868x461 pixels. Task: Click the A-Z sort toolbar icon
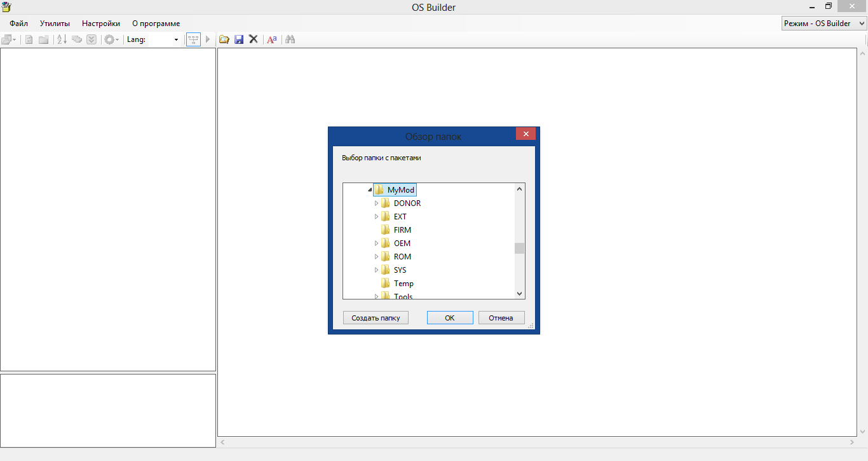tap(62, 39)
